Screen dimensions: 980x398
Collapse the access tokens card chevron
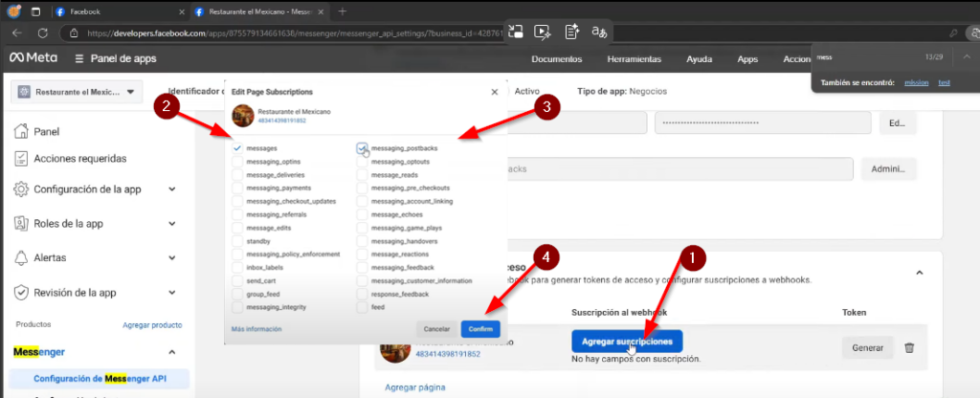[x=920, y=273]
